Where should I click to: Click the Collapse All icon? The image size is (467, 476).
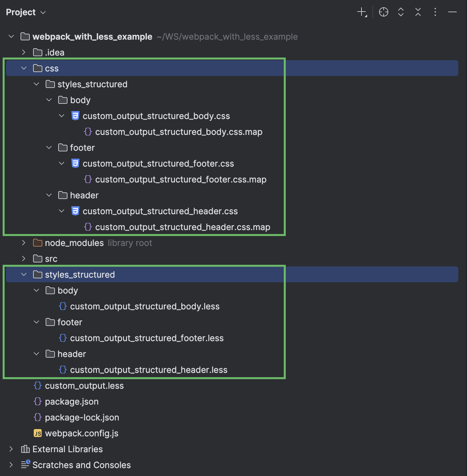click(418, 12)
